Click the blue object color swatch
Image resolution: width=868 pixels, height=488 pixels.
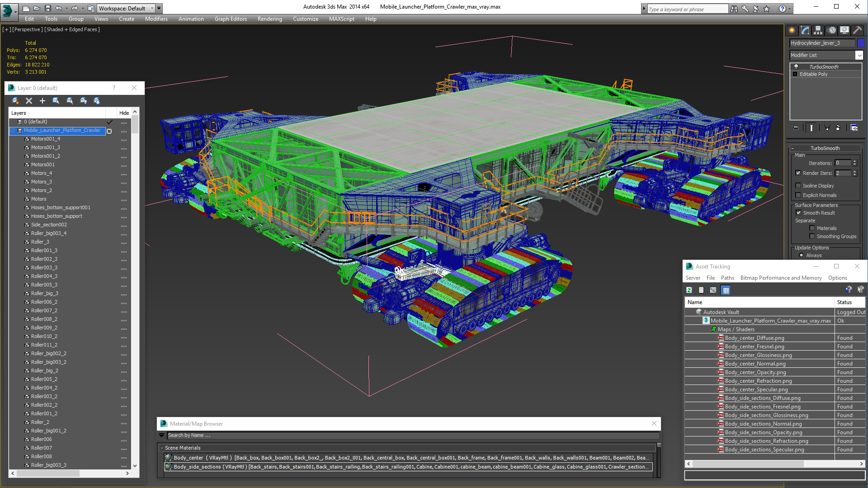[861, 43]
